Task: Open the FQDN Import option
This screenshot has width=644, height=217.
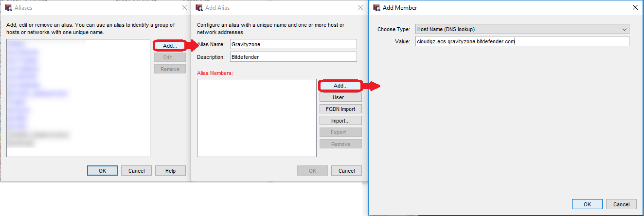Action: pos(340,109)
